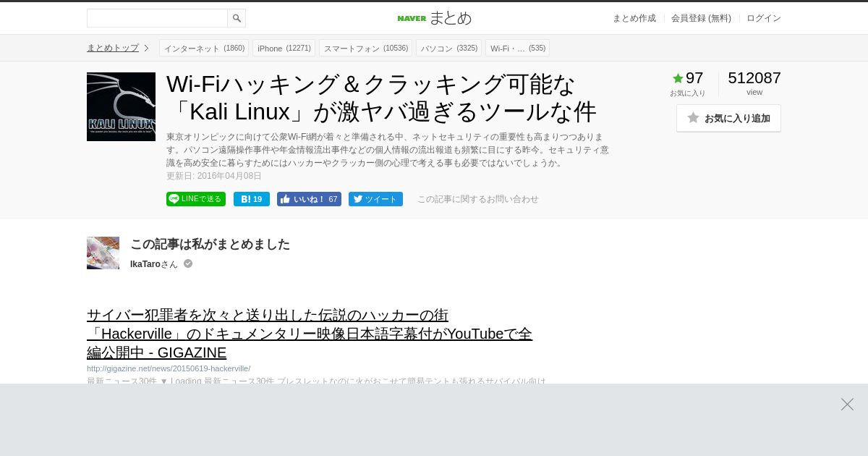Click the search magnifier icon
Image resolution: width=868 pixels, height=456 pixels.
pos(237,18)
